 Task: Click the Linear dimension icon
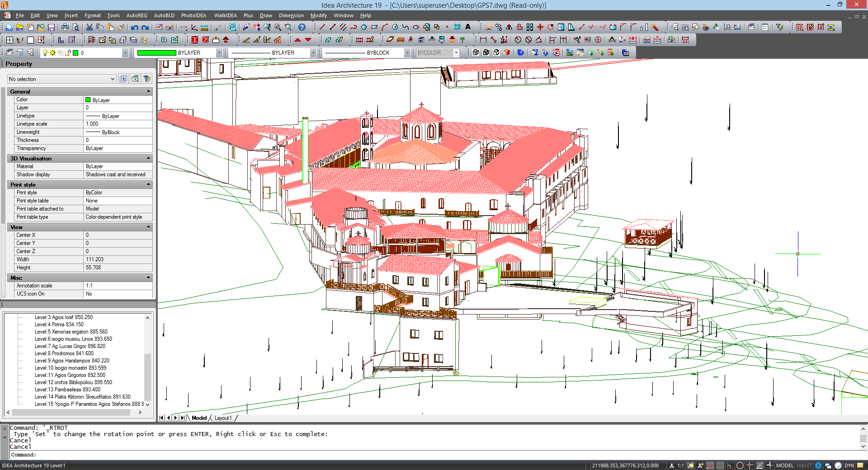pyautogui.click(x=483, y=40)
